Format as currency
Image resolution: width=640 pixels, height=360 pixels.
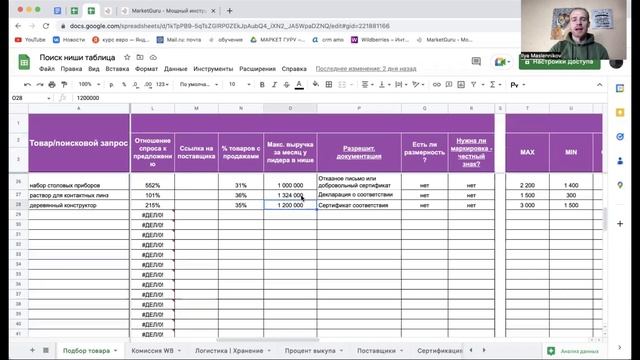pos(111,84)
